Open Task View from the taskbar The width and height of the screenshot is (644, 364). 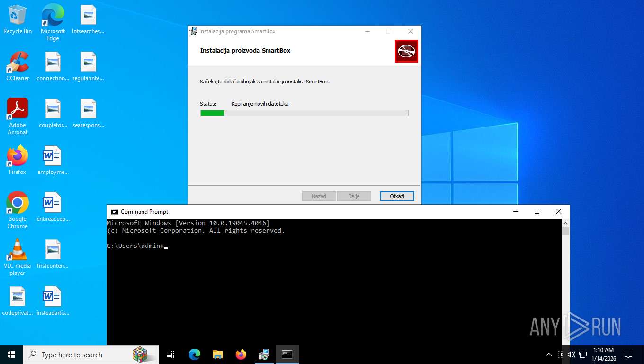[170, 355]
